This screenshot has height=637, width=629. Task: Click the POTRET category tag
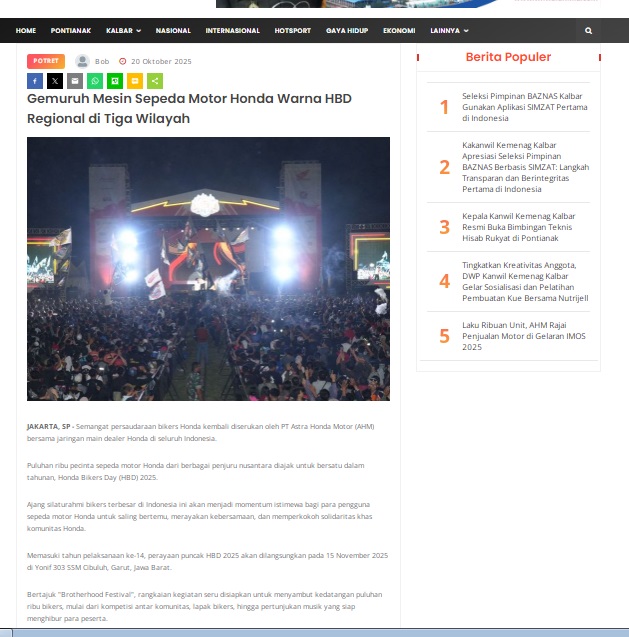pos(46,61)
